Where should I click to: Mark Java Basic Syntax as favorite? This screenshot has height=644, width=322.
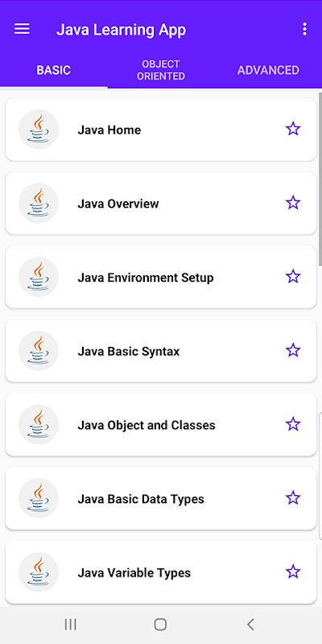click(x=293, y=351)
